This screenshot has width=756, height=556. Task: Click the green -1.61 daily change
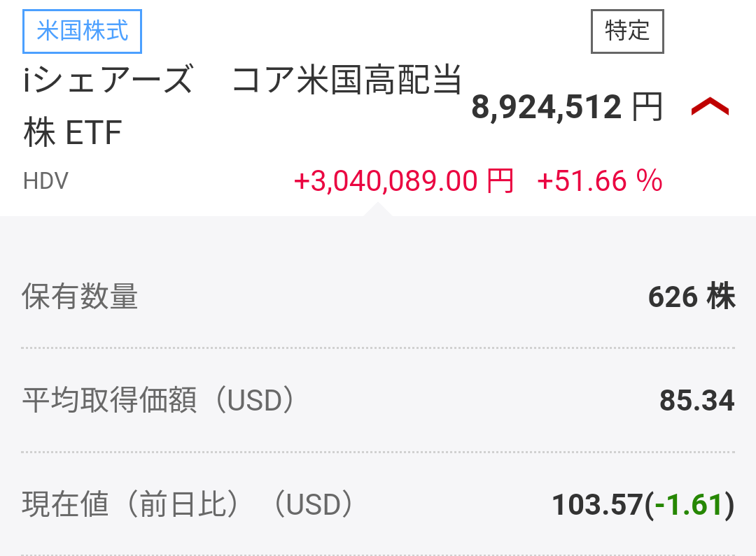coord(688,504)
